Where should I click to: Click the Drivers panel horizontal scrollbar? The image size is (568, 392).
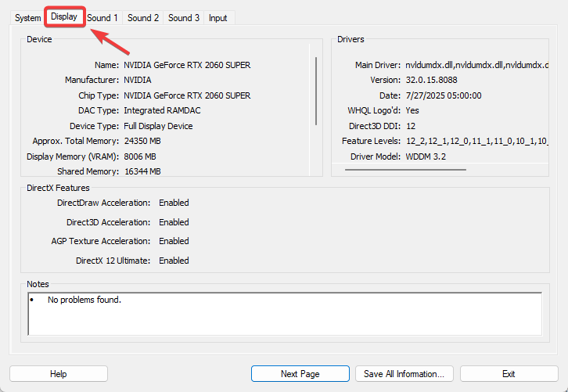pos(433,169)
